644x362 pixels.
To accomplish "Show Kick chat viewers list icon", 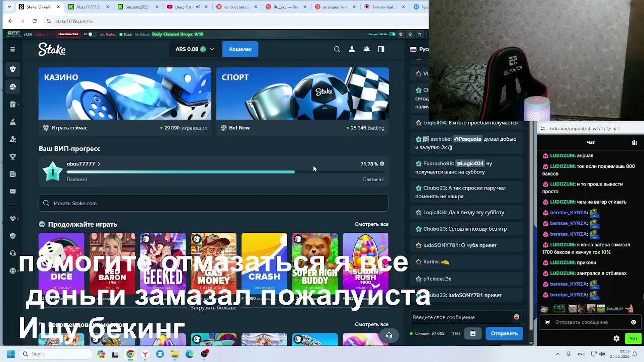I will pyautogui.click(x=634, y=143).
